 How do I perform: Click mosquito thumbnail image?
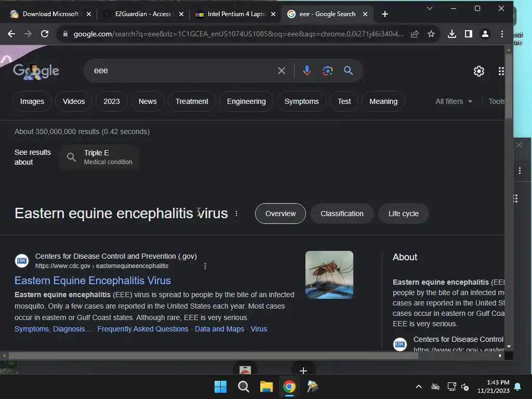click(x=329, y=275)
